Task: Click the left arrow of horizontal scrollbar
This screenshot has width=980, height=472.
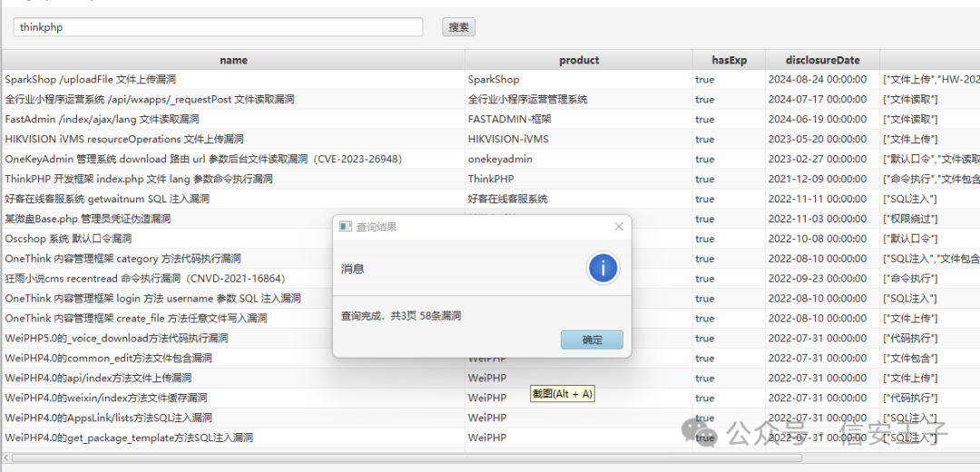Action: point(6,458)
